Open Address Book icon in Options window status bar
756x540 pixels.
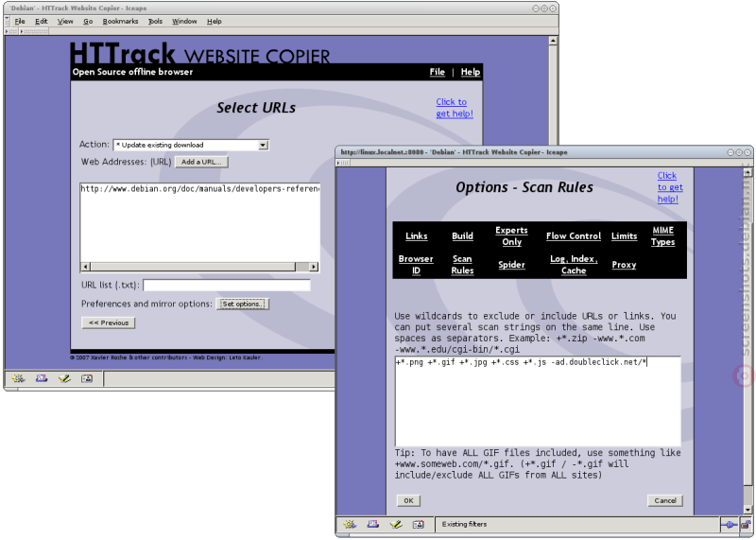click(418, 524)
